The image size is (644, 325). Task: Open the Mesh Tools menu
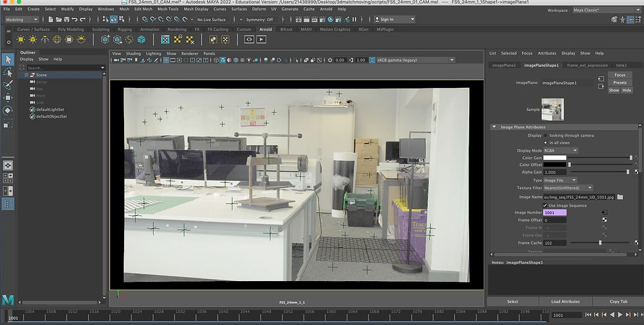click(x=168, y=9)
